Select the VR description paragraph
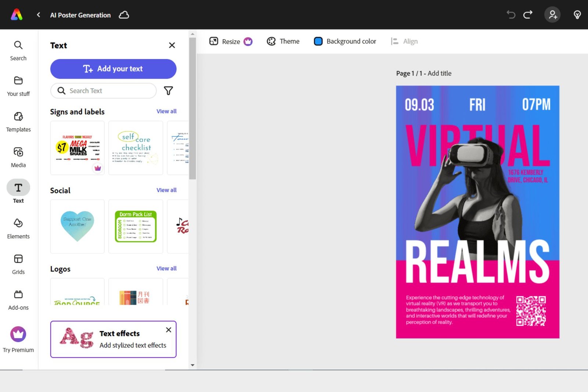Image resolution: width=588 pixels, height=392 pixels. pyautogui.click(x=458, y=310)
